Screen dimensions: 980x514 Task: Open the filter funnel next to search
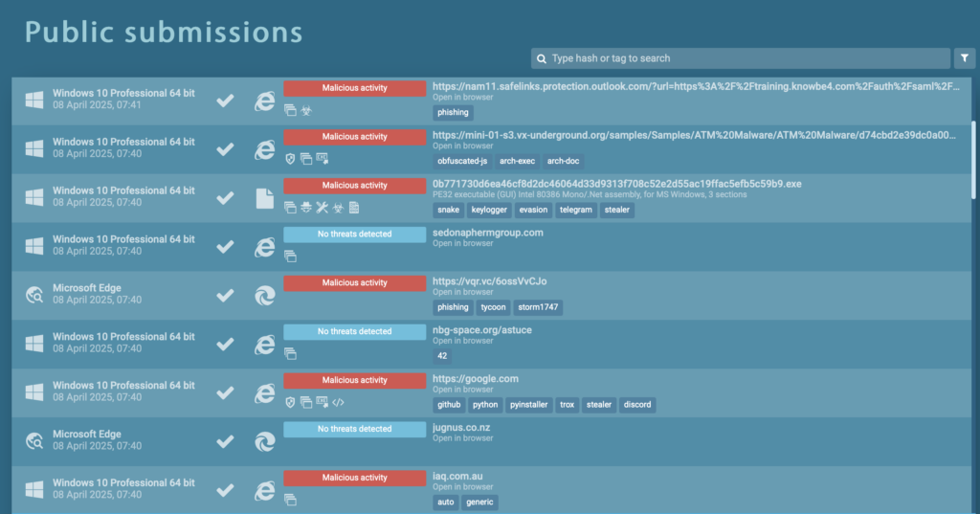point(965,58)
